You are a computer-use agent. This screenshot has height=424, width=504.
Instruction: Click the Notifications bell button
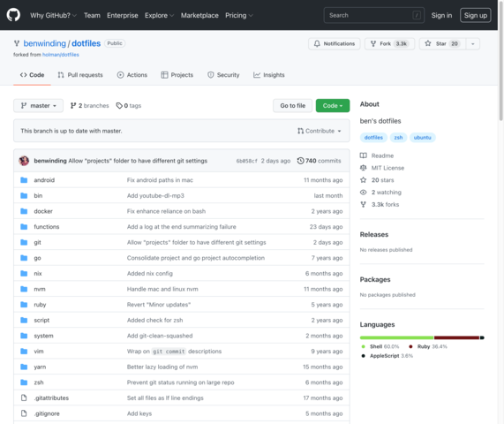click(x=335, y=44)
